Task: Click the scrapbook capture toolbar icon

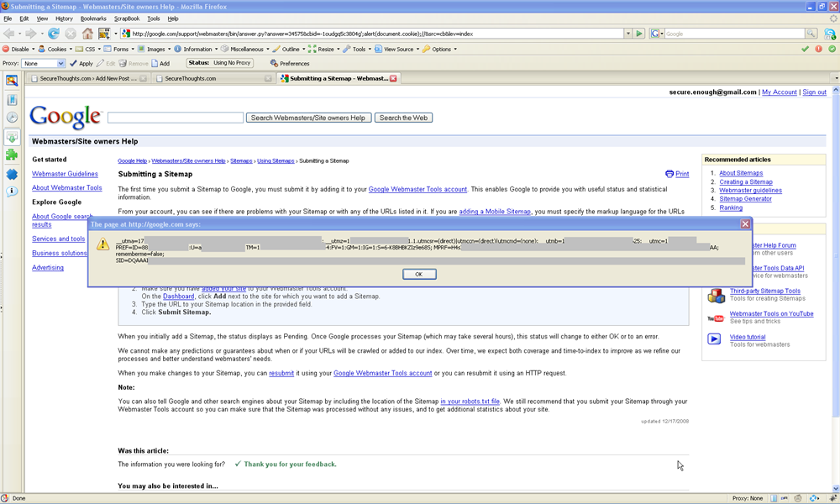Action: point(104,34)
